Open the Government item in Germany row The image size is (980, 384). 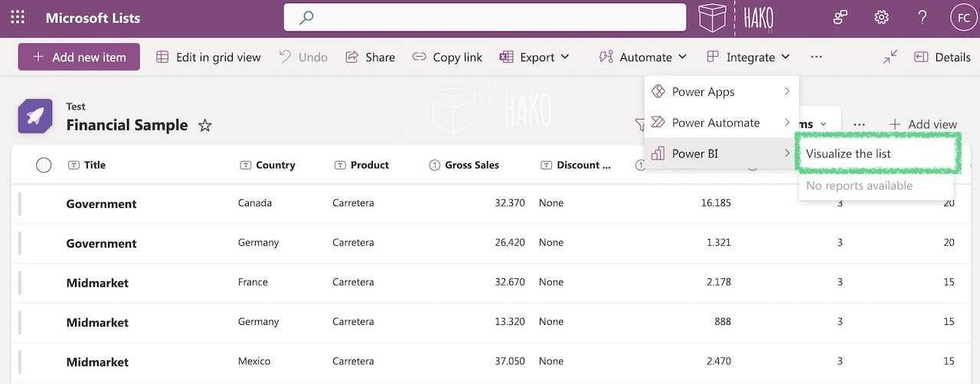click(x=101, y=244)
